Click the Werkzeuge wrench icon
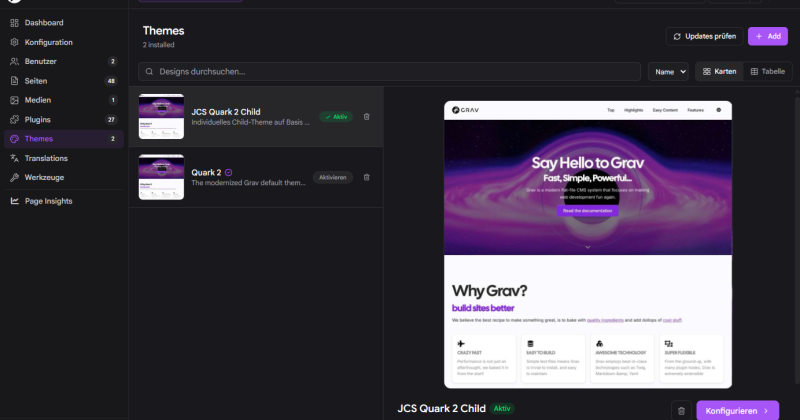 [14, 178]
